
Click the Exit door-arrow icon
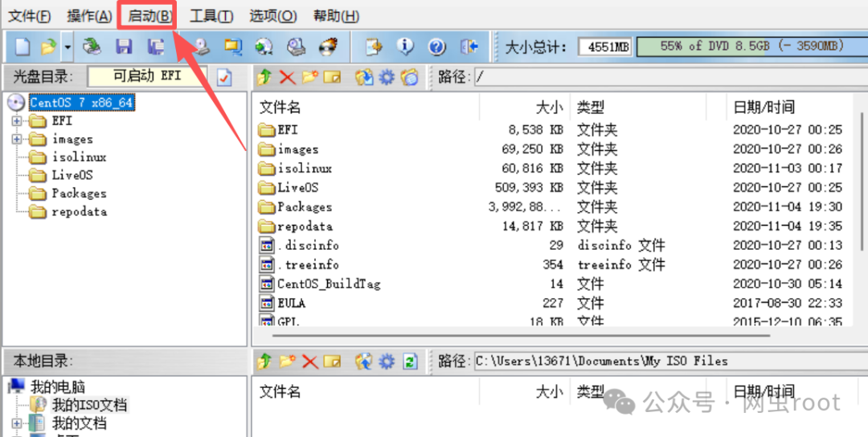pos(469,47)
